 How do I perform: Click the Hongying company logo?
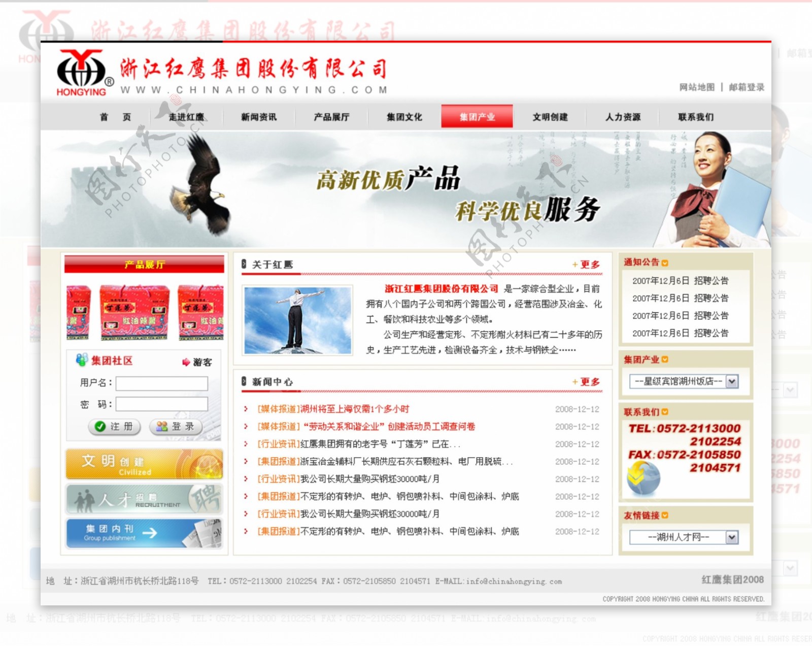[84, 72]
